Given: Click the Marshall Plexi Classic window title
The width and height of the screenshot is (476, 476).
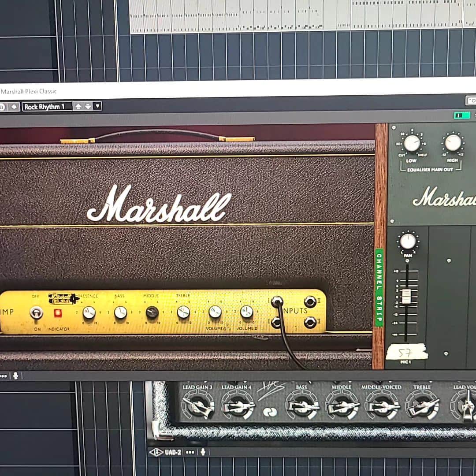Looking at the screenshot, I should coord(29,91).
